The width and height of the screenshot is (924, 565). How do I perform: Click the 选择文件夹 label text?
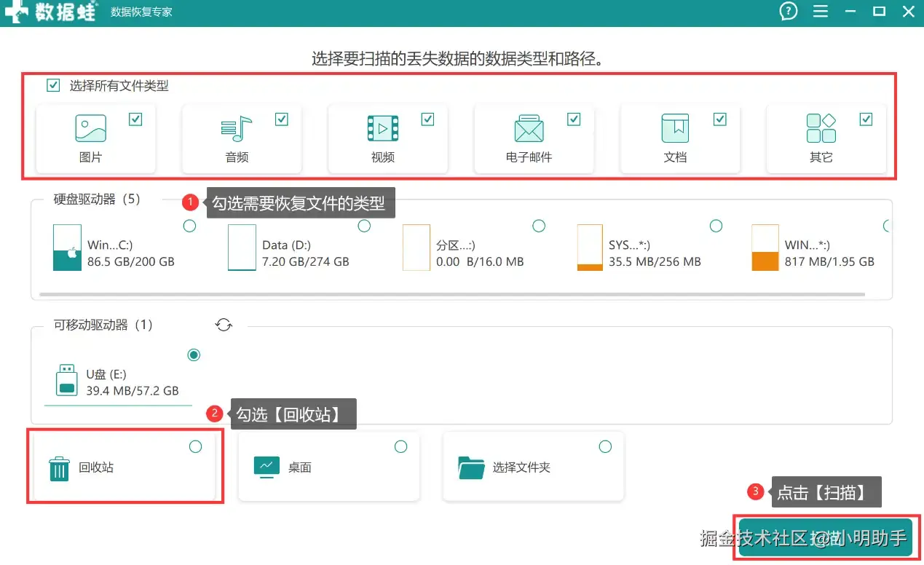521,467
